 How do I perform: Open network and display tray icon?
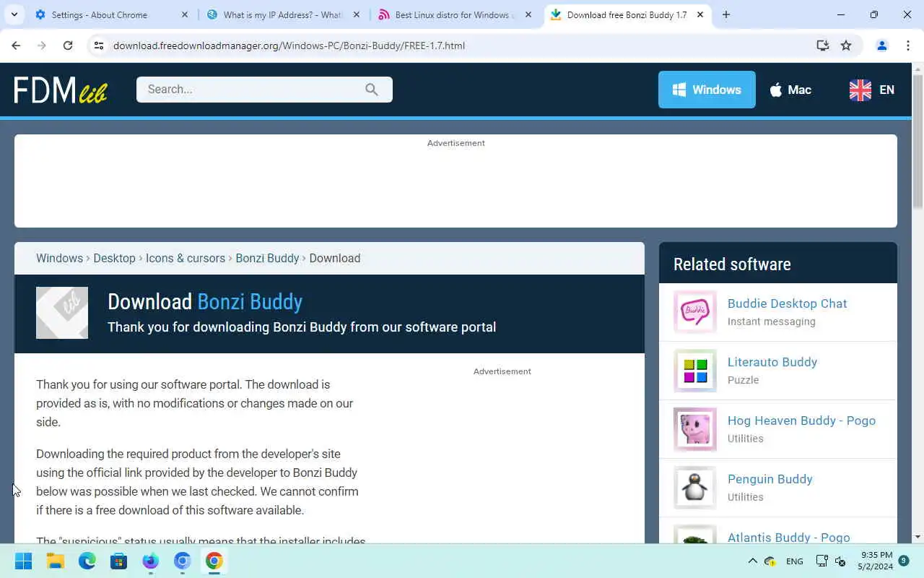[x=821, y=561]
